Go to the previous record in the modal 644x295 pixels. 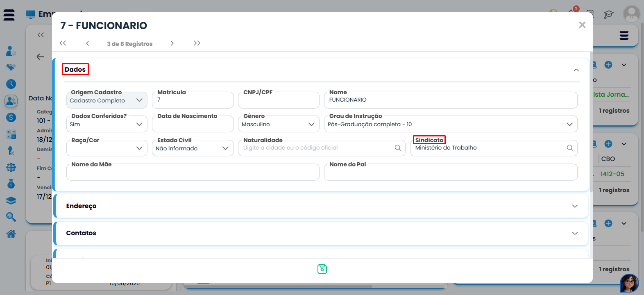click(x=87, y=43)
